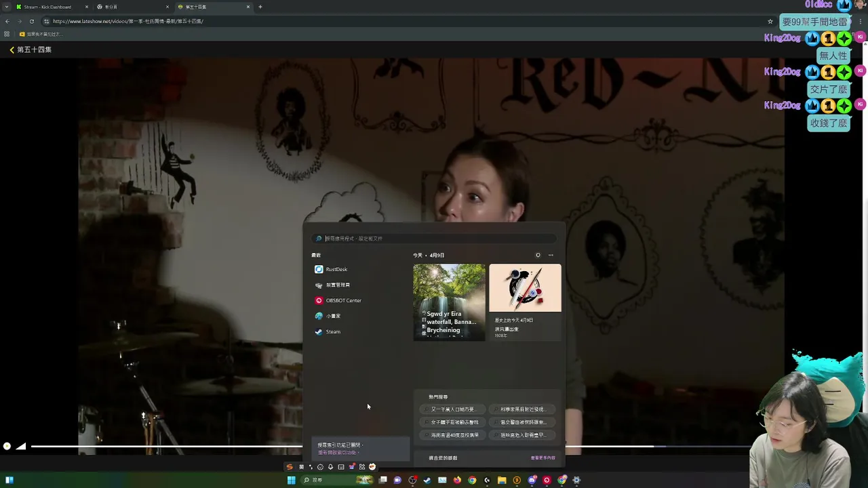The image size is (868, 488).
Task: Click the search box in search panel
Action: [x=434, y=239]
